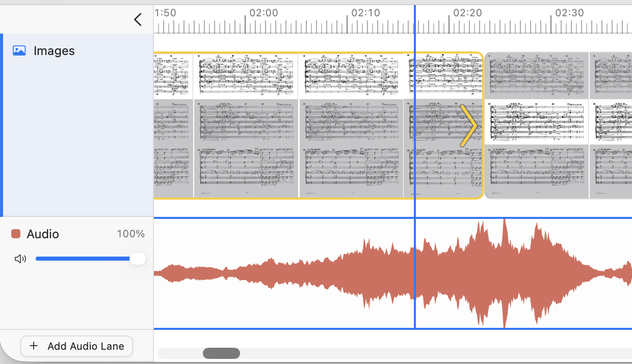Mute audio using the speaker icon
632x364 pixels.
(20, 259)
